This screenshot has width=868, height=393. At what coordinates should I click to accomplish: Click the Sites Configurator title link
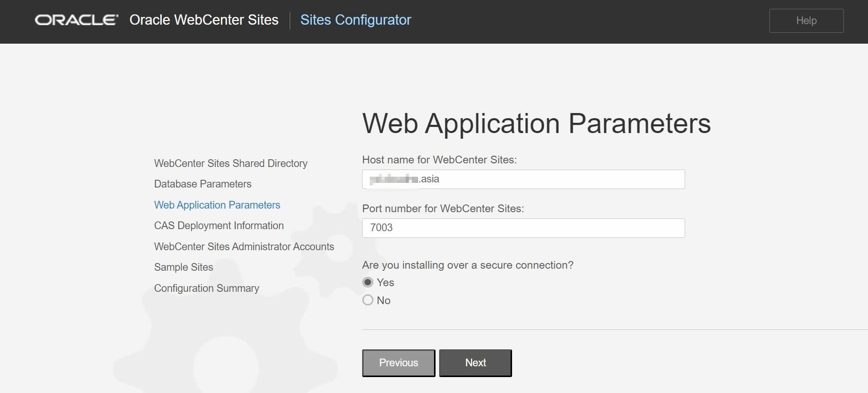[355, 20]
